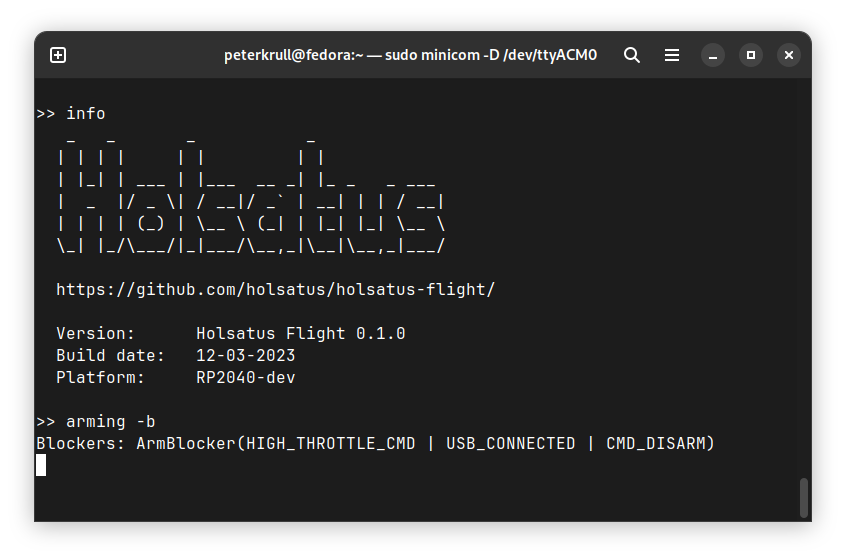This screenshot has width=846, height=559.
Task: Click the Holsatus ASCII art logo
Action: point(251,196)
